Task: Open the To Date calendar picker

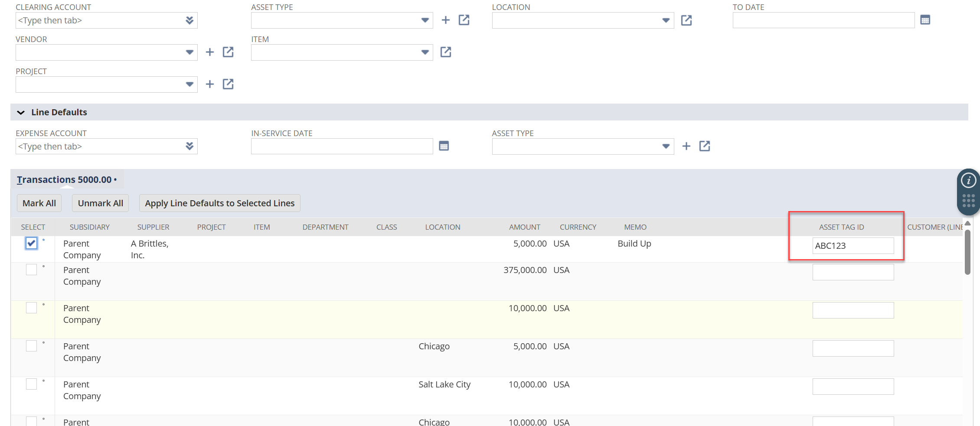Action: point(925,20)
